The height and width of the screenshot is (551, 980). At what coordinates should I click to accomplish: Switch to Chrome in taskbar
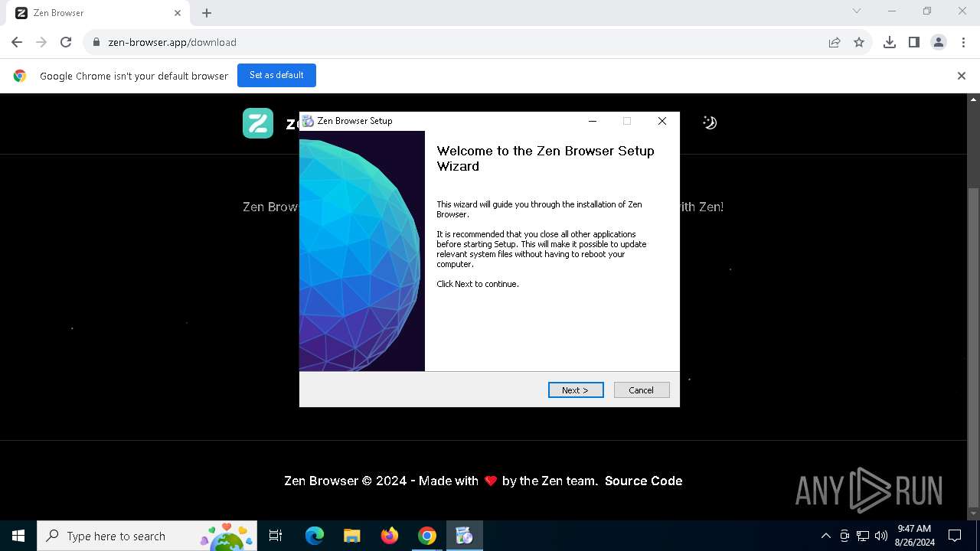pyautogui.click(x=427, y=536)
